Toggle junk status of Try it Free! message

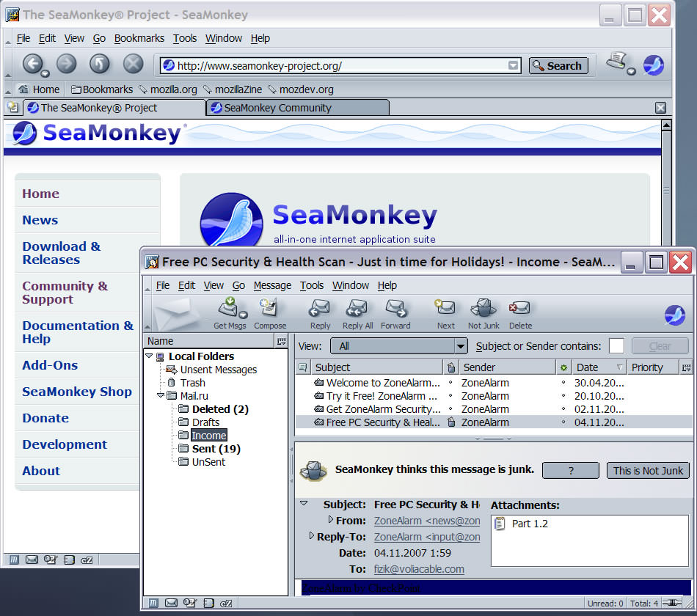click(x=450, y=395)
